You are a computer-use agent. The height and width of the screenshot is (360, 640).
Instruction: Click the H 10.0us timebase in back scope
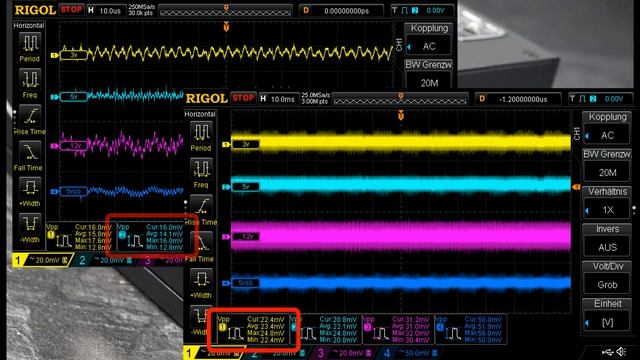pyautogui.click(x=106, y=11)
